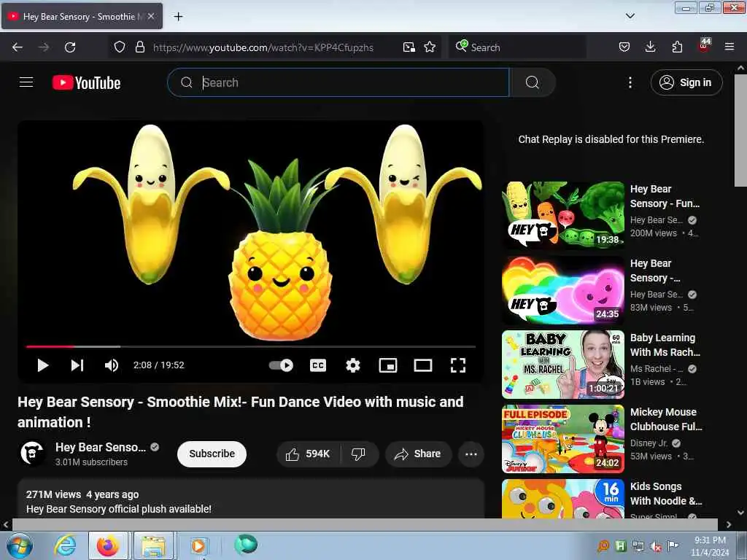747x560 pixels.
Task: Click the picture-in-picture icon in address bar
Action: [409, 47]
